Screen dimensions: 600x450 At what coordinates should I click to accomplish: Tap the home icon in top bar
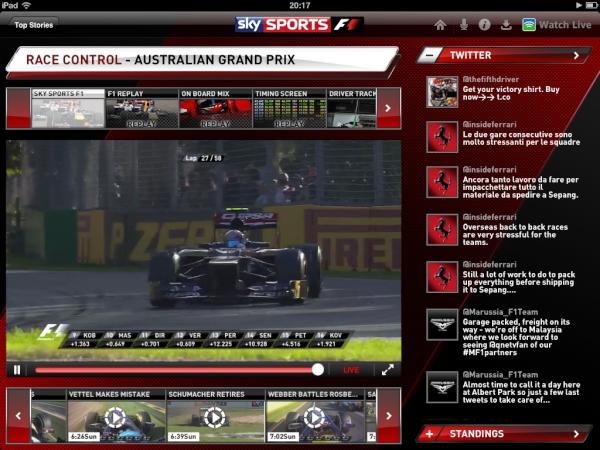(x=440, y=24)
